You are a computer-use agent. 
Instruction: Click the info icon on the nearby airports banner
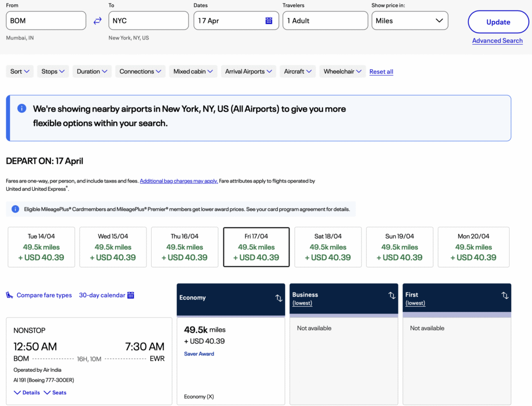21,109
